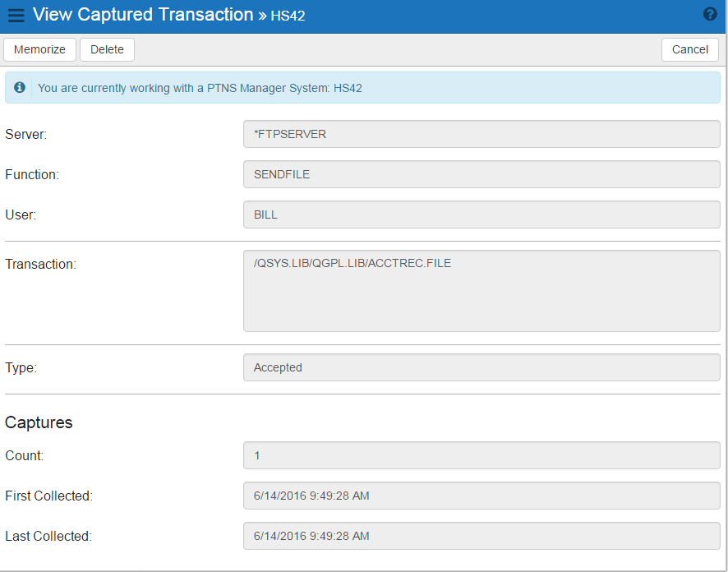Screen dimensions: 728x572
Task: Click the Last Collected date field
Action: 481,536
